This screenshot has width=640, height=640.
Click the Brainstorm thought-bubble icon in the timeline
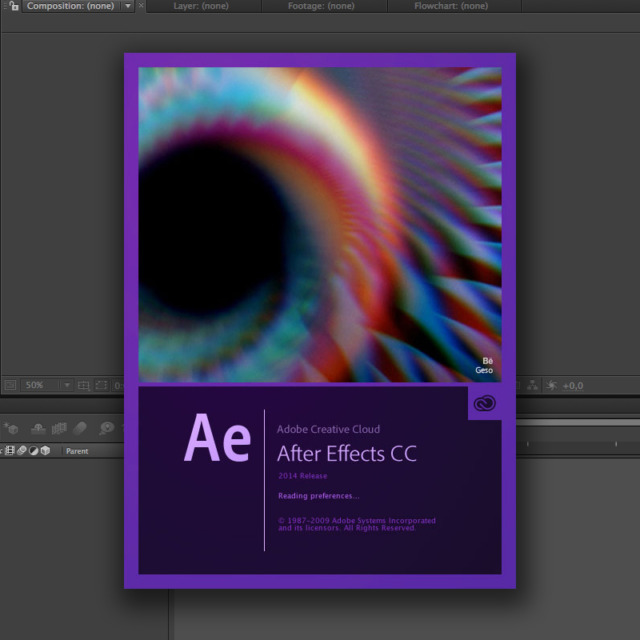pos(107,428)
